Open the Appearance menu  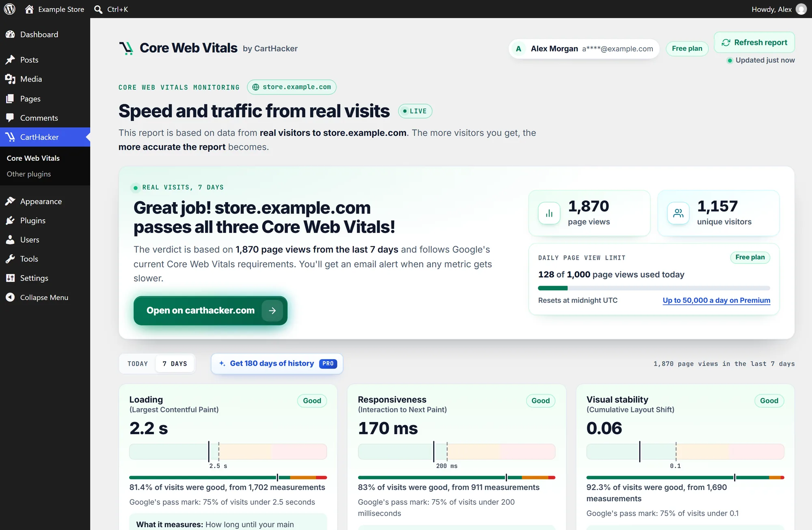pyautogui.click(x=45, y=201)
